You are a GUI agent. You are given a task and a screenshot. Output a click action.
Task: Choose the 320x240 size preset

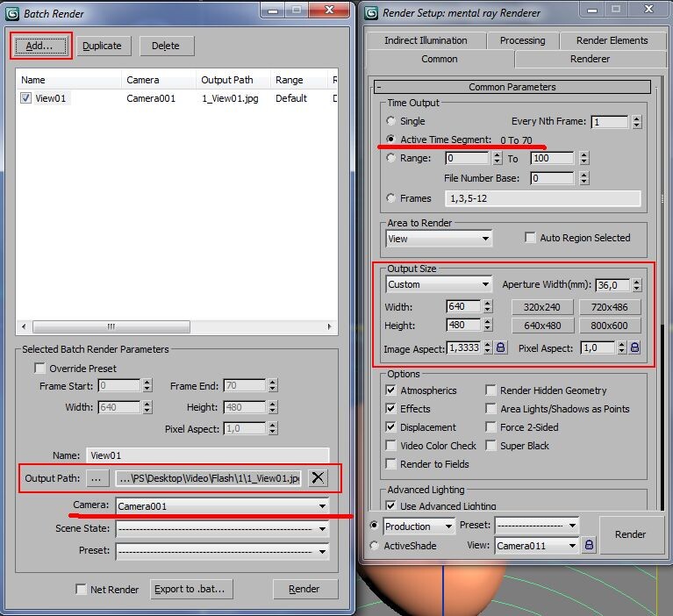(x=542, y=307)
